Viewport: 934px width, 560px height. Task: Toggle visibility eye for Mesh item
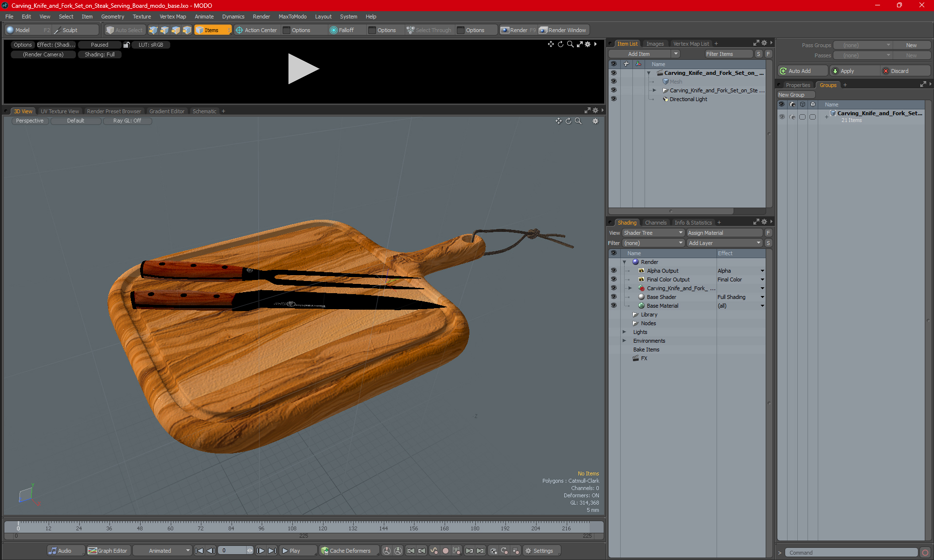click(x=613, y=81)
